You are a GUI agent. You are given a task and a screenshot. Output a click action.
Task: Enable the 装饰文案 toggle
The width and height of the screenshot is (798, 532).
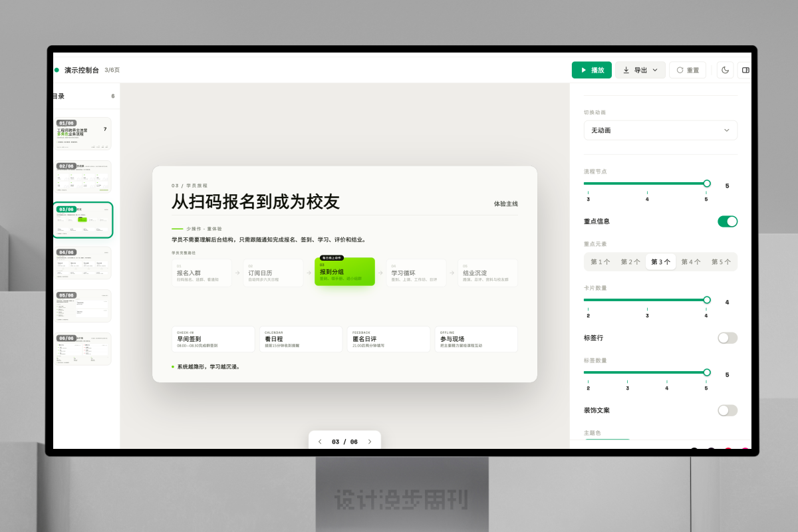pos(728,410)
